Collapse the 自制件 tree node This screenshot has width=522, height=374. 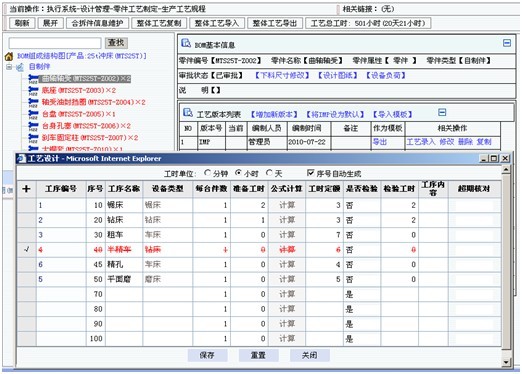(x=9, y=67)
